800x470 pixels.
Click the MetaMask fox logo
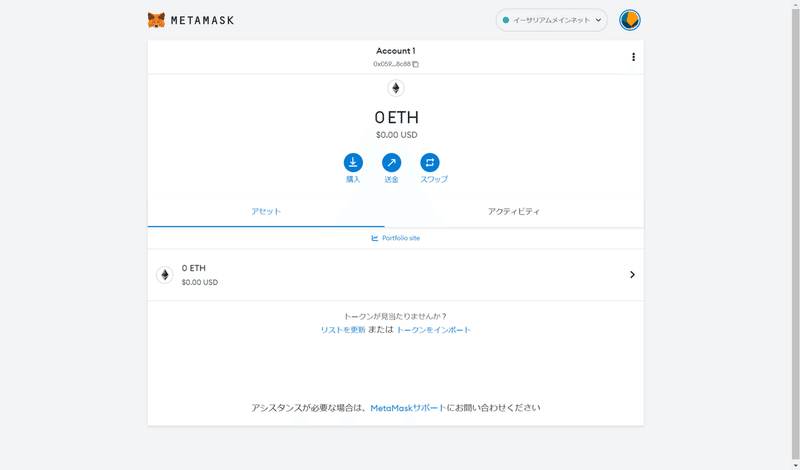[156, 20]
